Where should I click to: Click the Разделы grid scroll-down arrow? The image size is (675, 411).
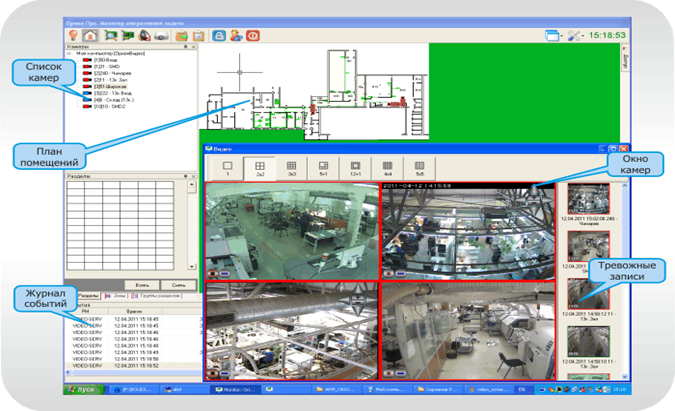tap(192, 267)
